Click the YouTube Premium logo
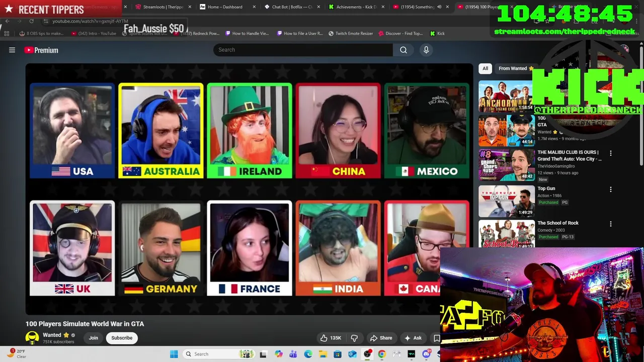644x362 pixels. [x=41, y=50]
